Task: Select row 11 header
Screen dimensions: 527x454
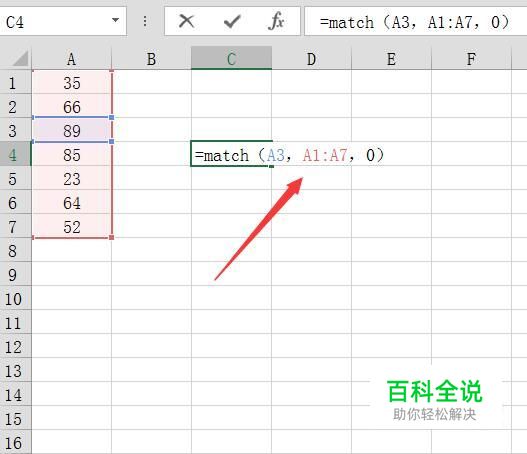Action: click(x=15, y=322)
